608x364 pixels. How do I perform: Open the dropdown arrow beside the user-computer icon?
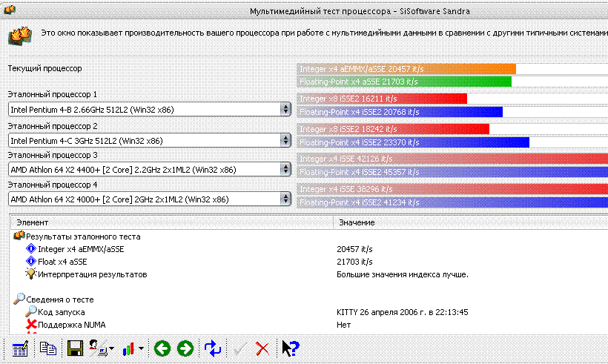coord(112,348)
